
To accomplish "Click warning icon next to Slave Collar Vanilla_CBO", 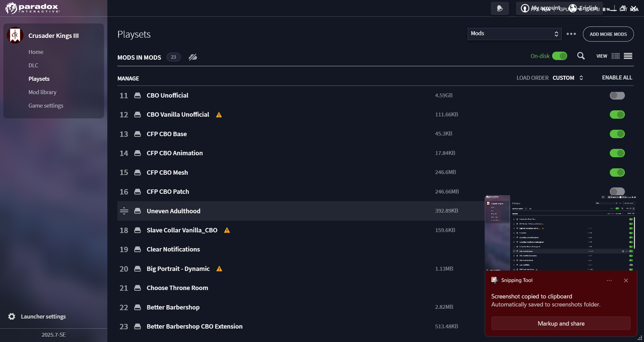I will [x=227, y=230].
